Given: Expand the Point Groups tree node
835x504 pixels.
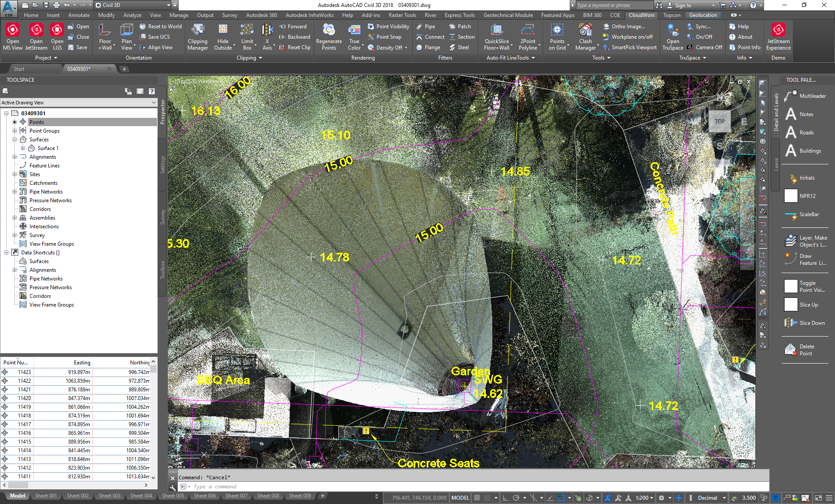Looking at the screenshot, I should [14, 130].
